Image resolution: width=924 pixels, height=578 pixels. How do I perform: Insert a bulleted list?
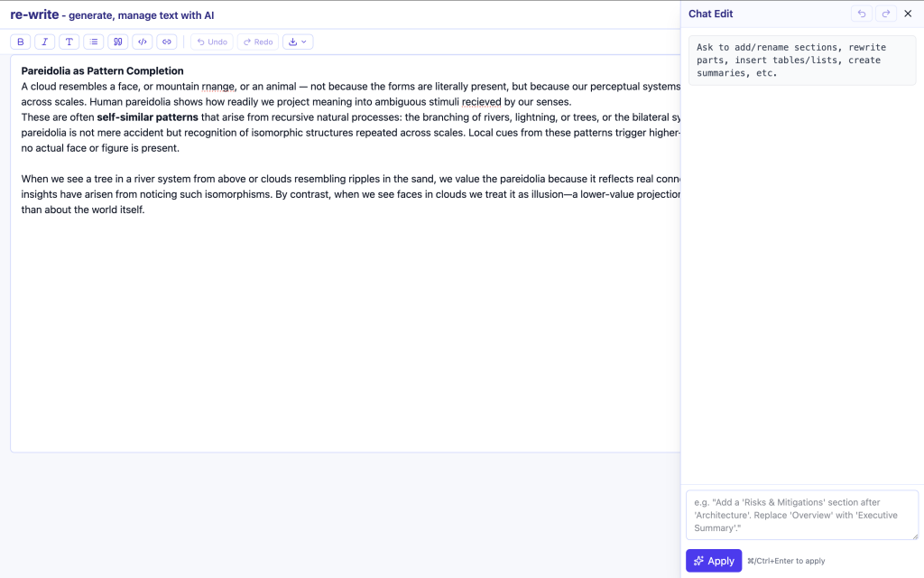tap(94, 42)
